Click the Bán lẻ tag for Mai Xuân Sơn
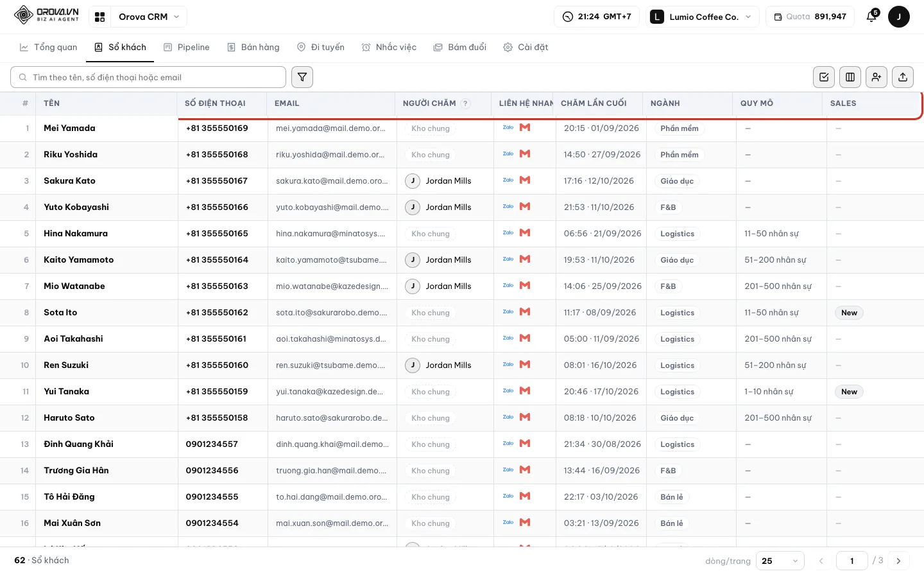 coord(672,523)
